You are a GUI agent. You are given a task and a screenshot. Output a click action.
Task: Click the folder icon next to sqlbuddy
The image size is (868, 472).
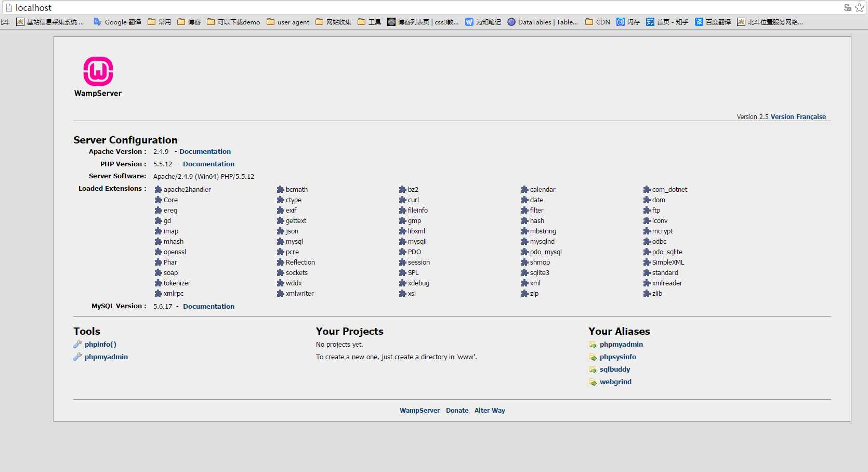(593, 370)
